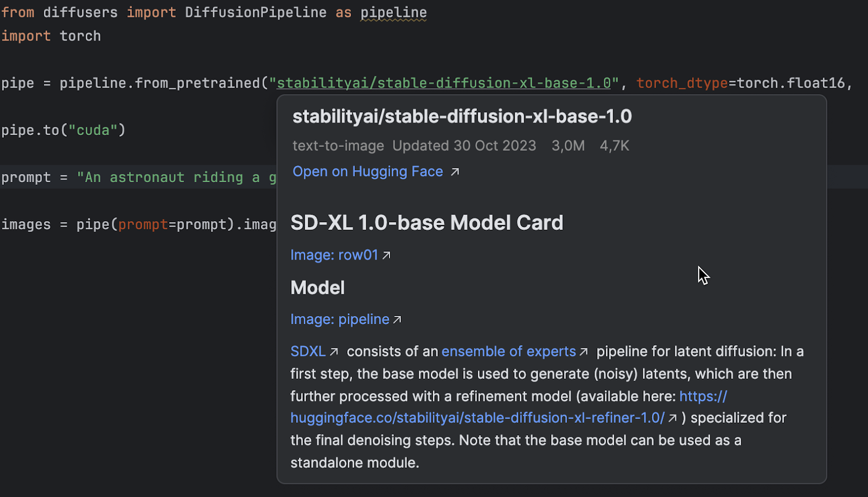Screen dimensions: 868x497
Task: Open the Open on Hugging Face link
Action: point(368,172)
